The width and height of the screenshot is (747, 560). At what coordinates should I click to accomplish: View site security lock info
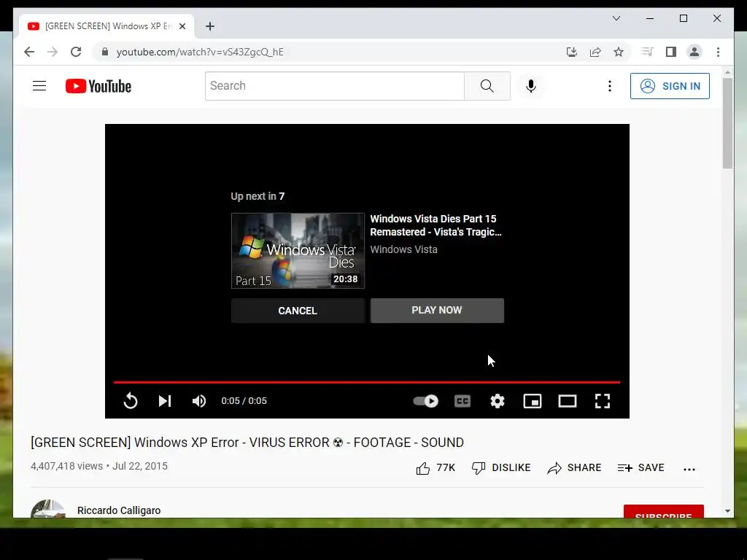[105, 52]
